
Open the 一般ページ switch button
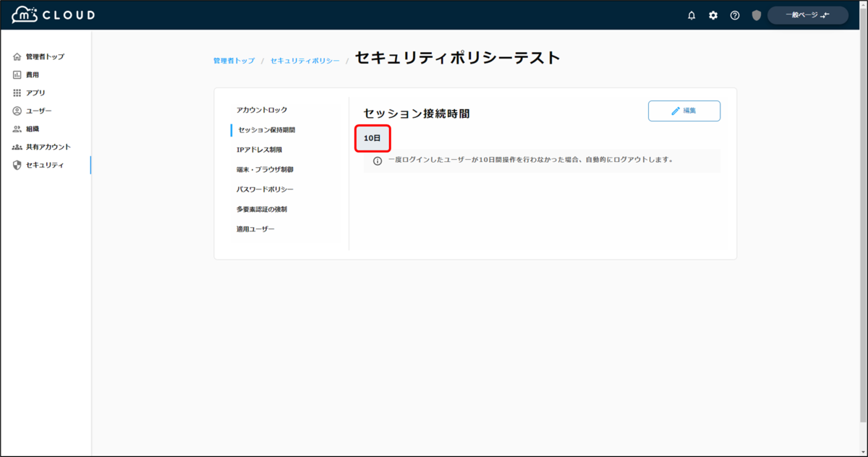pos(807,14)
